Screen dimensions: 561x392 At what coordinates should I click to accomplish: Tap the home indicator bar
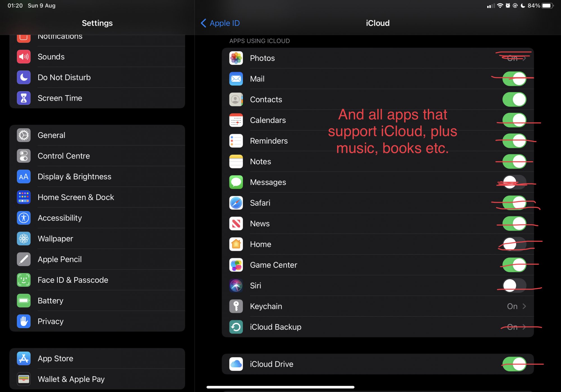tap(280, 387)
